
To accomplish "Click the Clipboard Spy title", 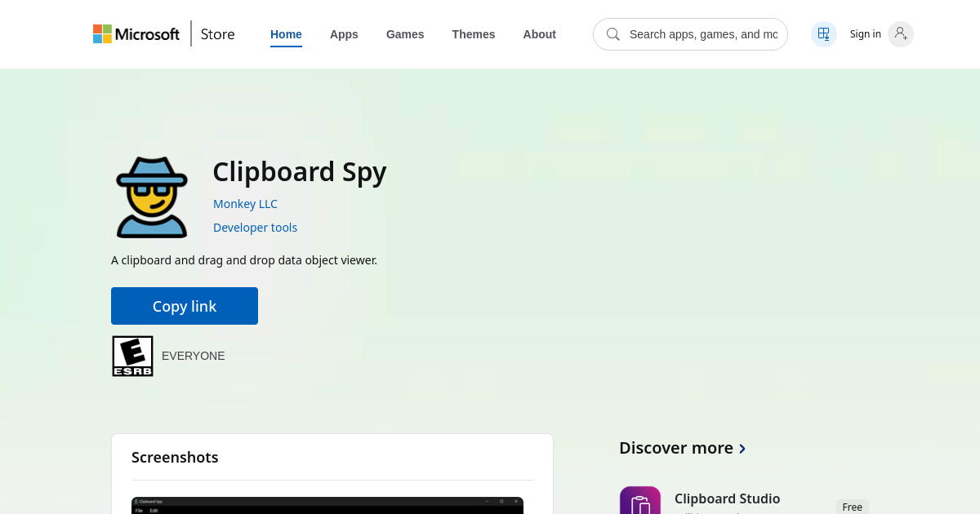I will click(300, 171).
